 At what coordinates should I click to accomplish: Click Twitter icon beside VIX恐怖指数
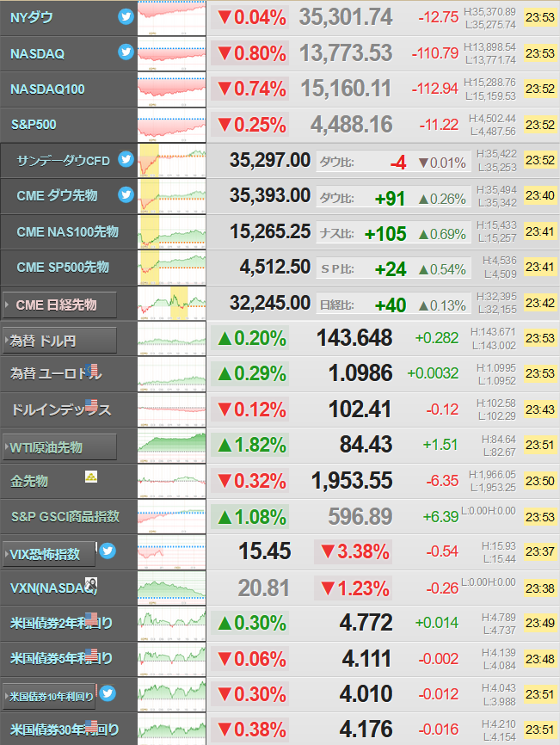click(108, 551)
